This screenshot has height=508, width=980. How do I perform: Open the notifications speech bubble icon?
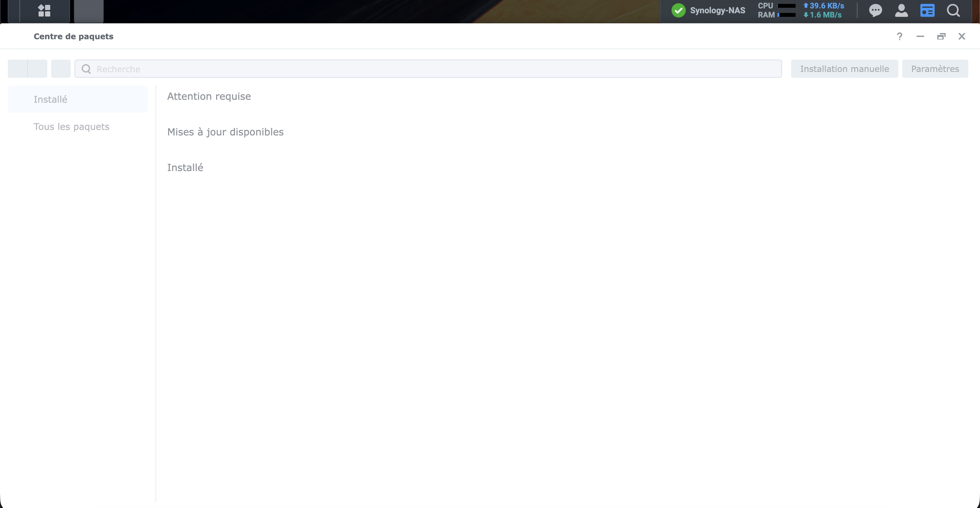[875, 10]
